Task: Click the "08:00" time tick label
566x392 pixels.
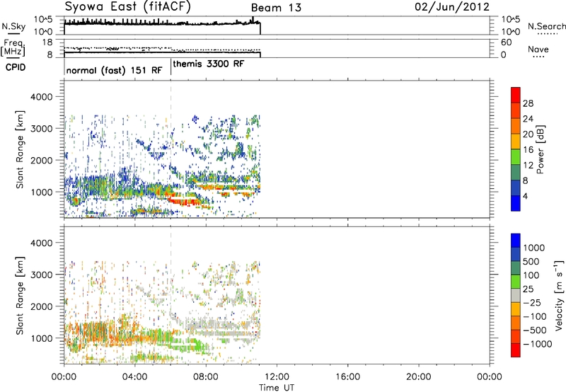Action: [206, 377]
